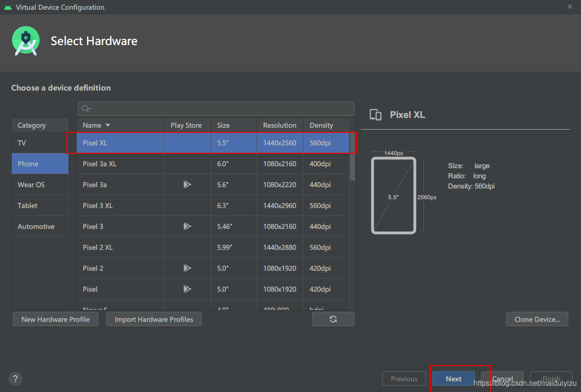Screen dimensions: 581x392
Task: Click the 5.46" size cell
Action: pos(234,226)
